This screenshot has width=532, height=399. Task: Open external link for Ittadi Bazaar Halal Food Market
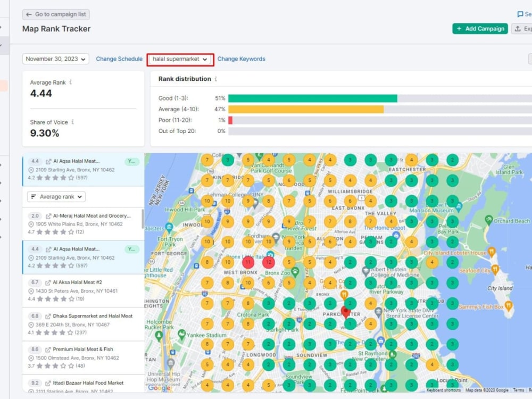point(48,383)
